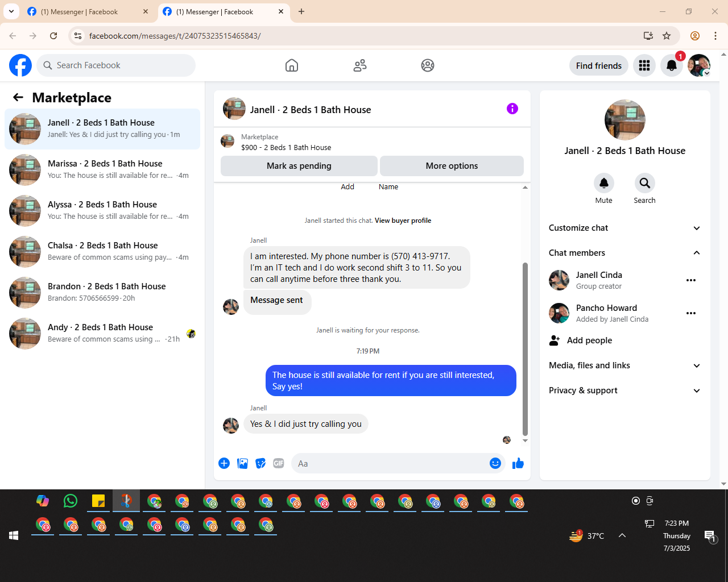The width and height of the screenshot is (728, 582).
Task: Open Windows Start menu
Action: point(14,535)
